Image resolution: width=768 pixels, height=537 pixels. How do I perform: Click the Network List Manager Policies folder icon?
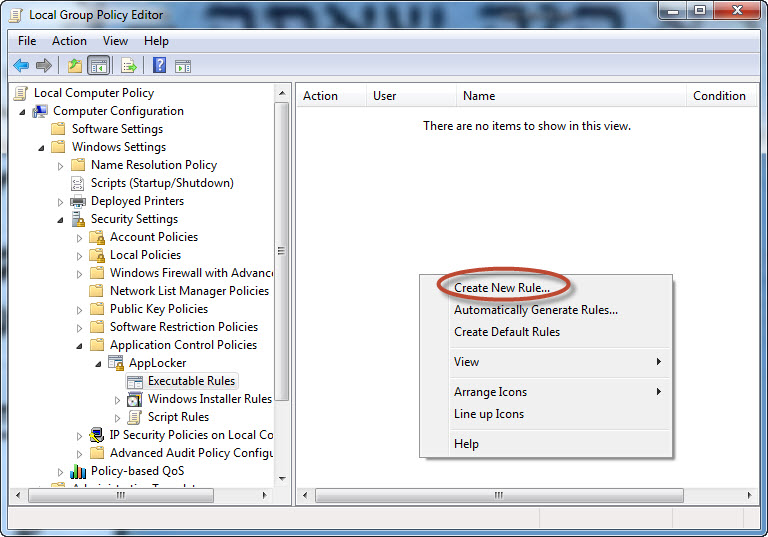coord(96,291)
